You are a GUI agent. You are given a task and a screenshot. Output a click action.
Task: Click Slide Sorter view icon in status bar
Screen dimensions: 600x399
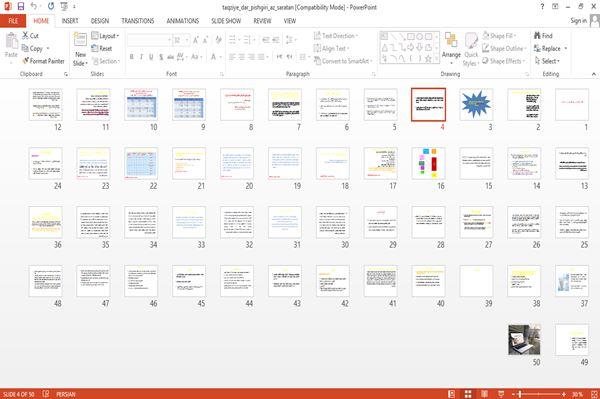pyautogui.click(x=468, y=394)
